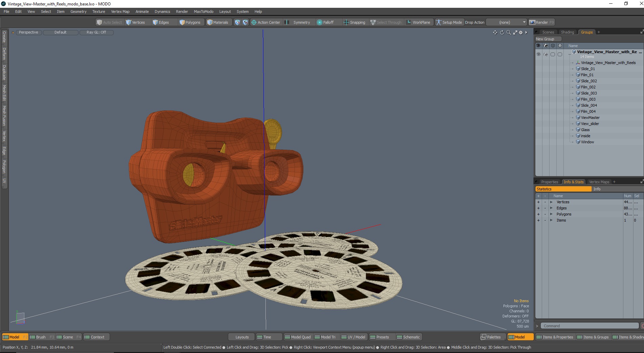Add a new tab next to Groups

pyautogui.click(x=599, y=32)
